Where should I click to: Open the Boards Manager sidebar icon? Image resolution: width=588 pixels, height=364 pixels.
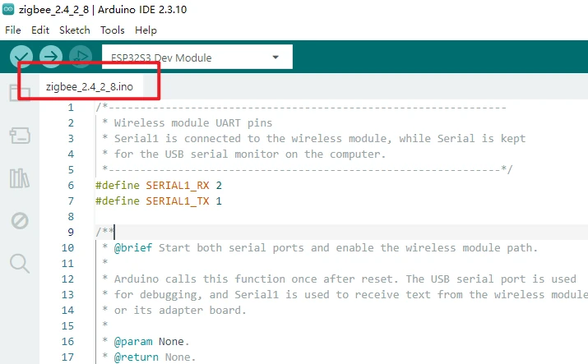(x=20, y=136)
